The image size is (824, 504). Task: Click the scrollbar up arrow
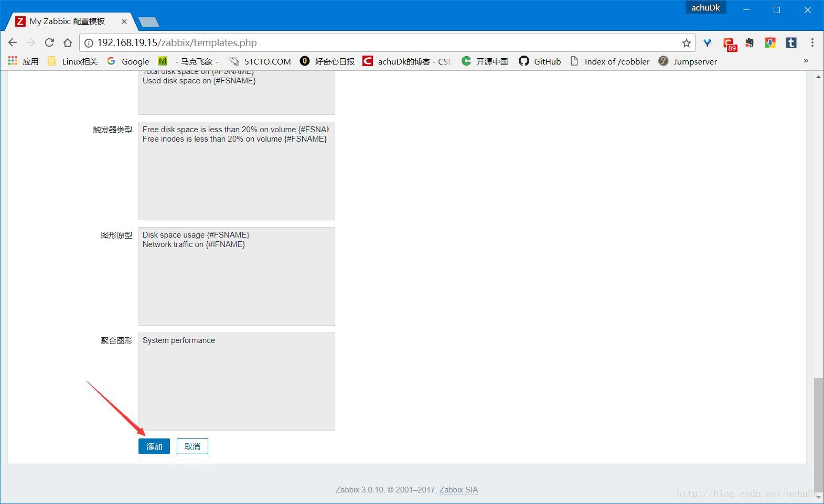click(818, 77)
